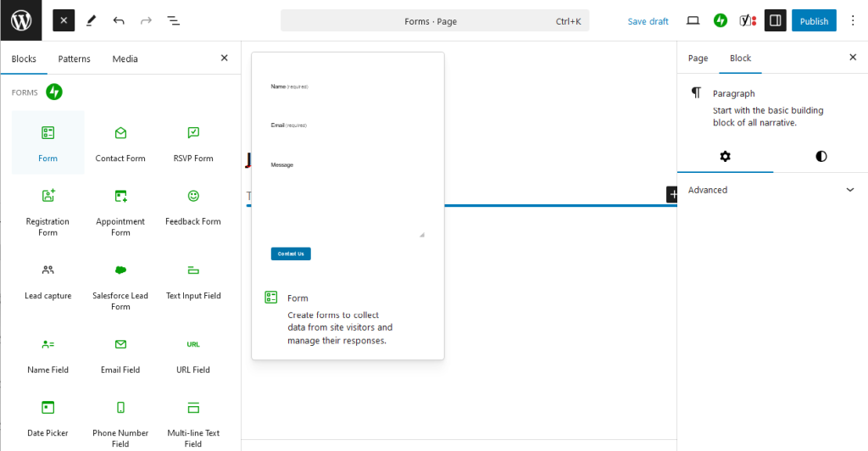Click the "Email (required)" label in preview
This screenshot has height=451, width=868.
point(288,125)
